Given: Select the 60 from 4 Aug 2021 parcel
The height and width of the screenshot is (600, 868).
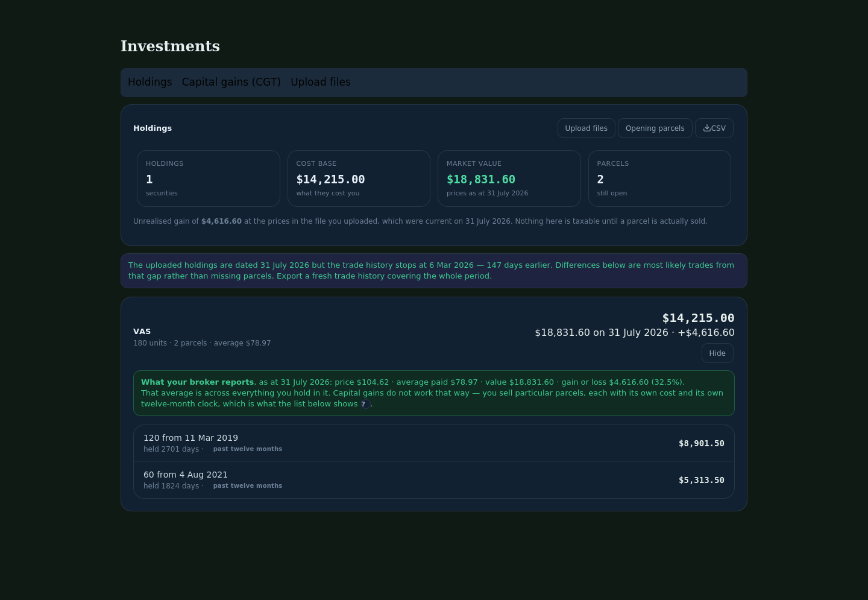Looking at the screenshot, I should coord(434,480).
